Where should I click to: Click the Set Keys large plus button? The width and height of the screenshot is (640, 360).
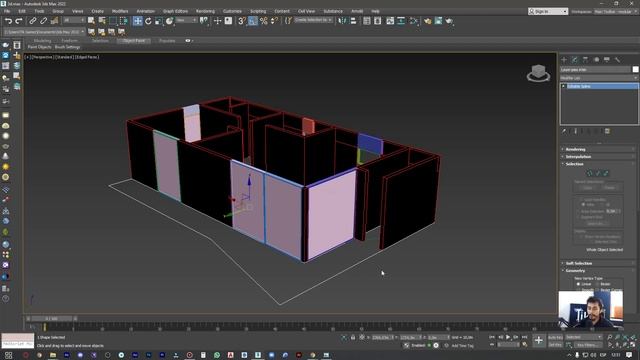coord(538,340)
